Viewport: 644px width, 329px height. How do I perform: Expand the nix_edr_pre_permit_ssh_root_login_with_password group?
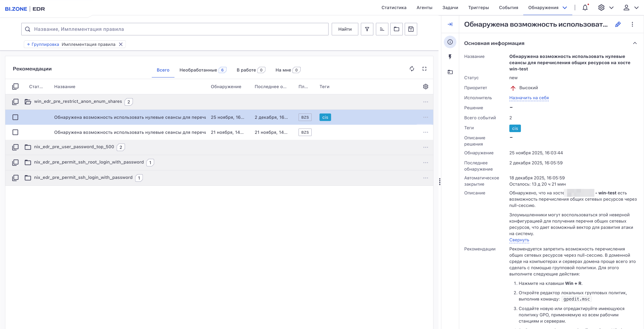tap(28, 162)
